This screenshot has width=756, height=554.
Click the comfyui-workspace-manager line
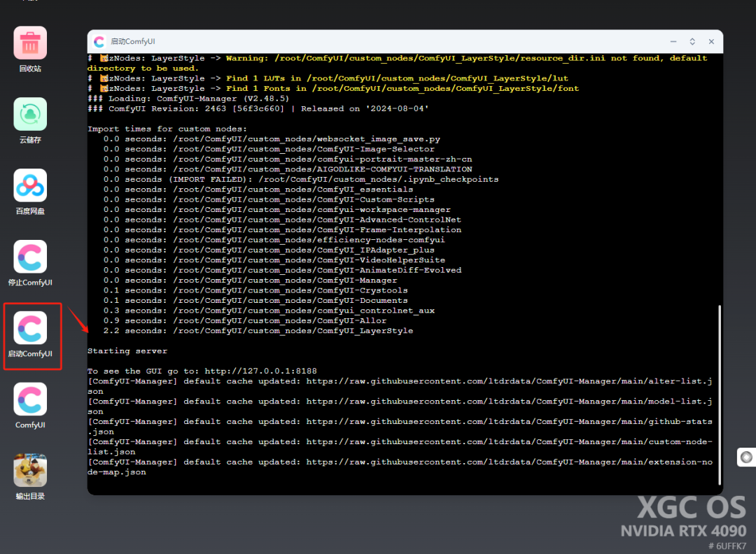tap(276, 210)
